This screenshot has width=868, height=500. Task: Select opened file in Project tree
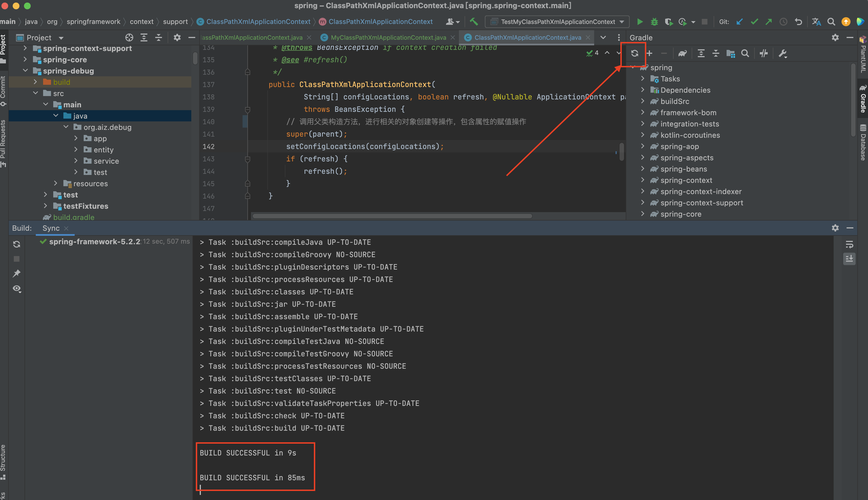pos(129,37)
